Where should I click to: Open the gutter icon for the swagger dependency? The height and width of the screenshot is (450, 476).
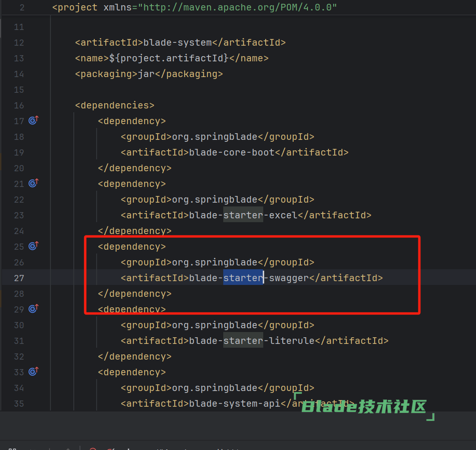tap(33, 246)
